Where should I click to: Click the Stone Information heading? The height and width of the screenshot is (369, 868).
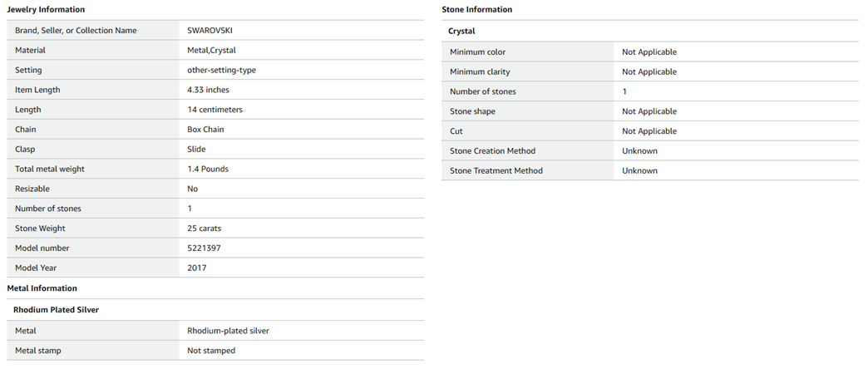point(476,9)
